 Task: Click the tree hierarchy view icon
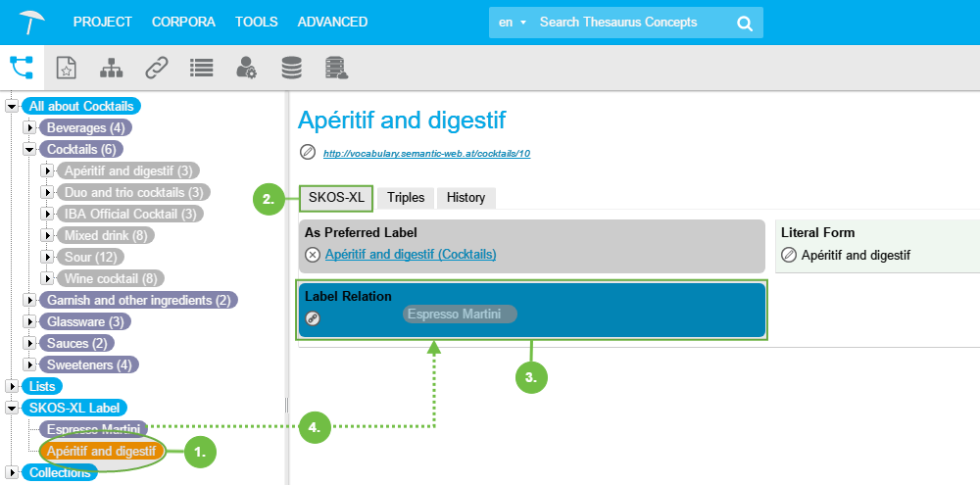22,67
